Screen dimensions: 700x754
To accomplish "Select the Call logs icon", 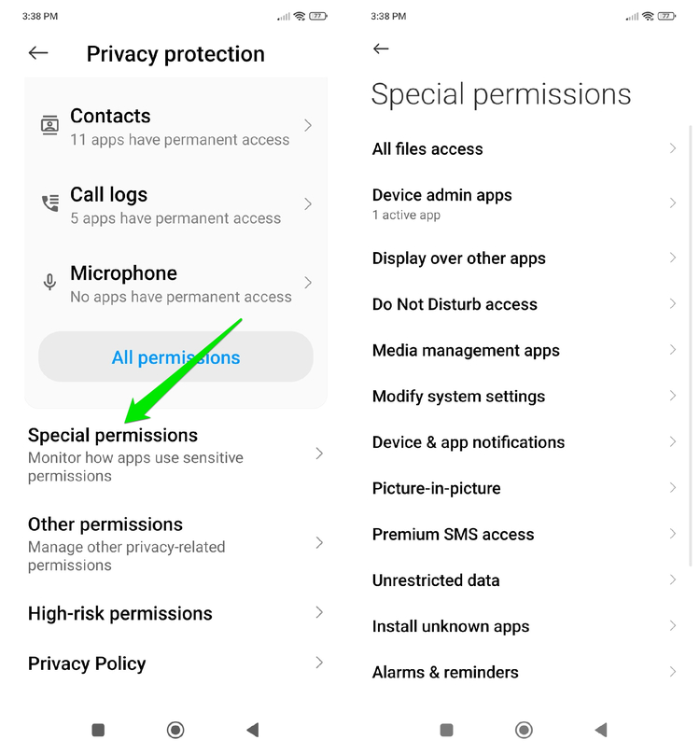I will (x=49, y=204).
